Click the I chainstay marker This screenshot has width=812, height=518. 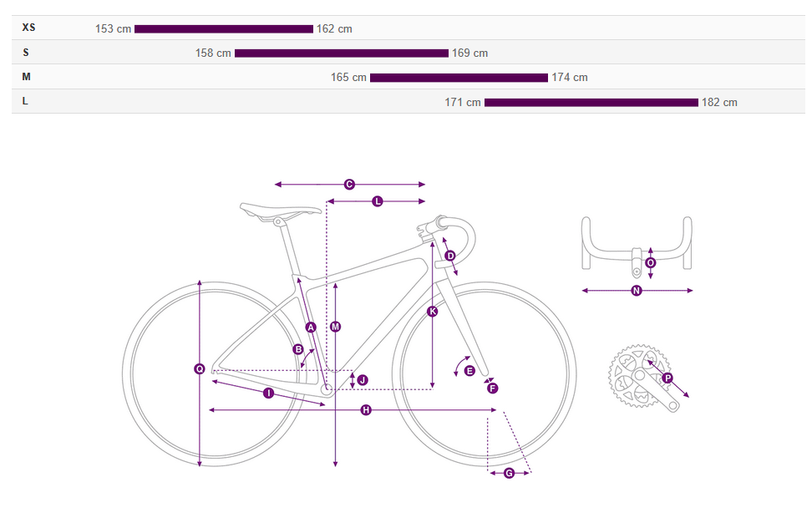[268, 393]
